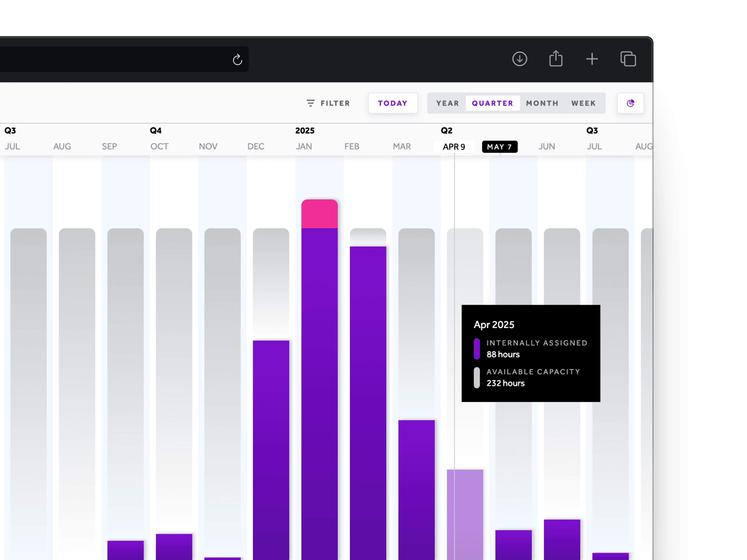The height and width of the screenshot is (560, 747).
Task: Switch to Week view
Action: click(583, 103)
